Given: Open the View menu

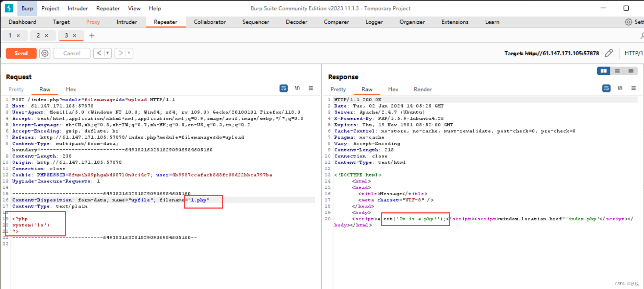Looking at the screenshot, I should pyautogui.click(x=134, y=8).
